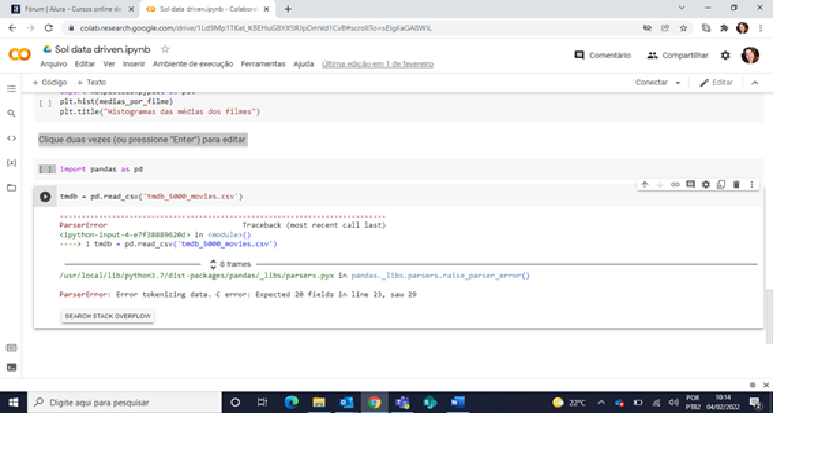Open Outlook from the taskbar
The image size is (819, 460).
click(x=346, y=402)
